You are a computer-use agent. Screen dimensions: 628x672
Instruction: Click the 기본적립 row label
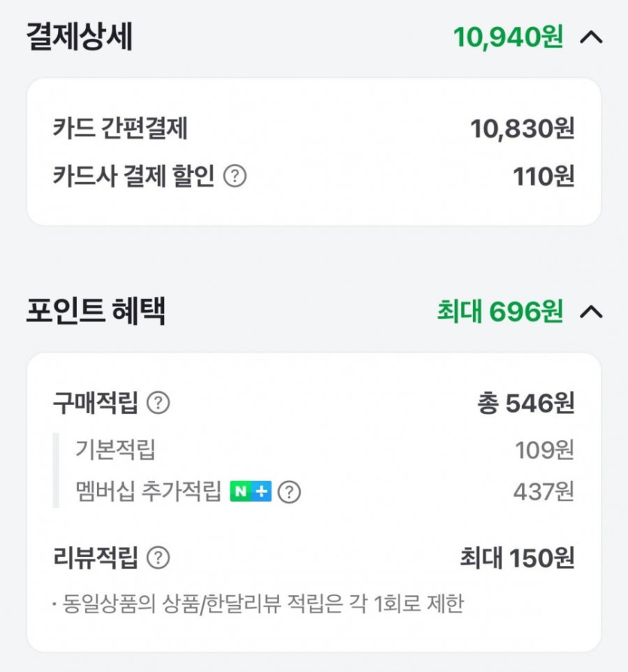click(x=115, y=450)
